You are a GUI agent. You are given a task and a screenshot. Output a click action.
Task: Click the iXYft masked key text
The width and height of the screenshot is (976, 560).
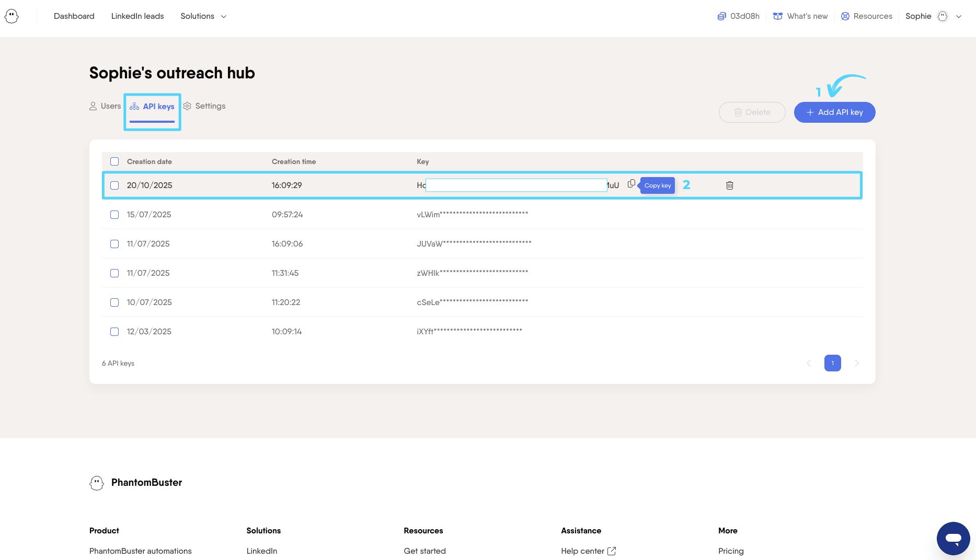point(469,331)
